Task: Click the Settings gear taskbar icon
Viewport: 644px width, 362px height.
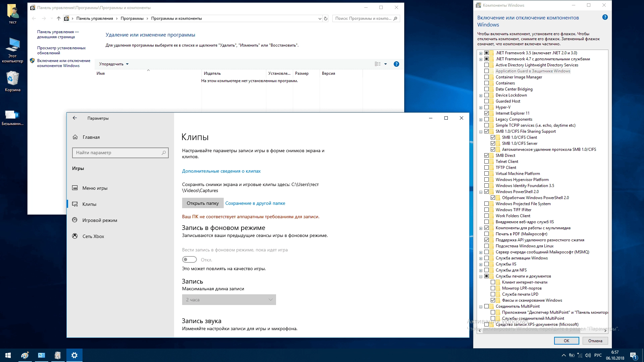Action: tap(74, 355)
